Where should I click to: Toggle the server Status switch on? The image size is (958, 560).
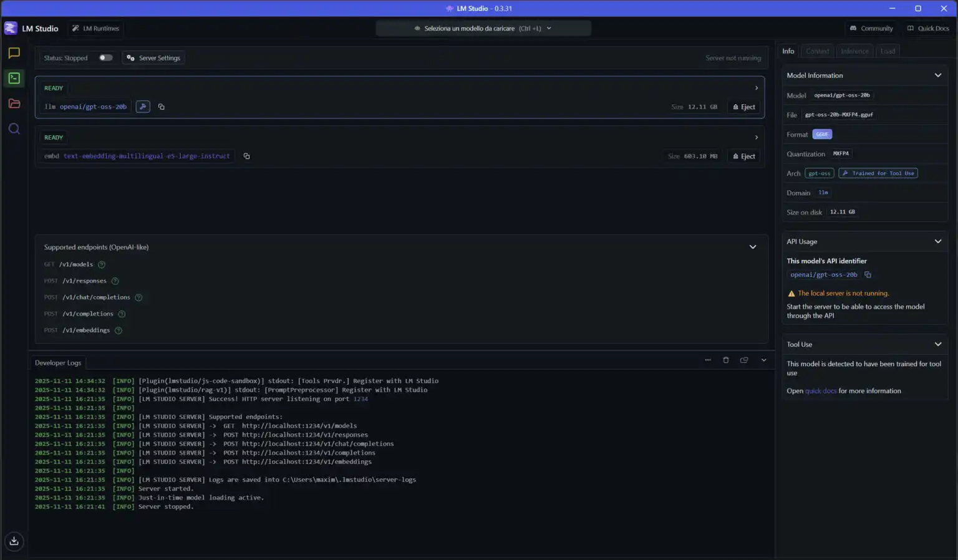[106, 58]
